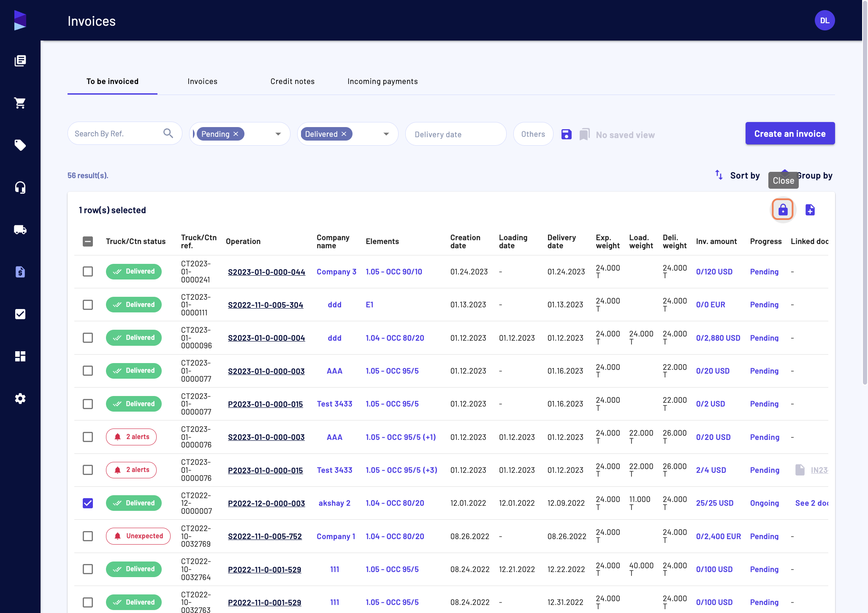Click the add document icon for selected rows
This screenshot has width=868, height=613.
point(810,210)
